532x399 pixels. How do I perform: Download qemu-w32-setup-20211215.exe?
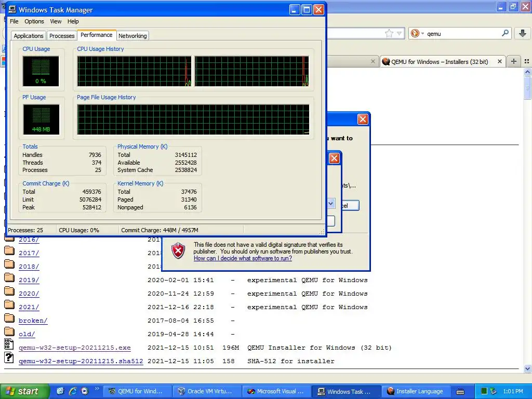[x=75, y=348]
